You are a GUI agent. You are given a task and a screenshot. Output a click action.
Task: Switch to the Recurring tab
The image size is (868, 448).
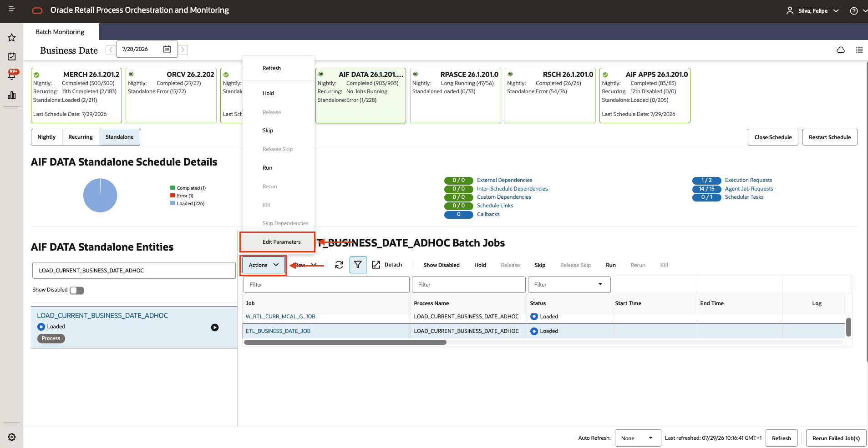(81, 137)
